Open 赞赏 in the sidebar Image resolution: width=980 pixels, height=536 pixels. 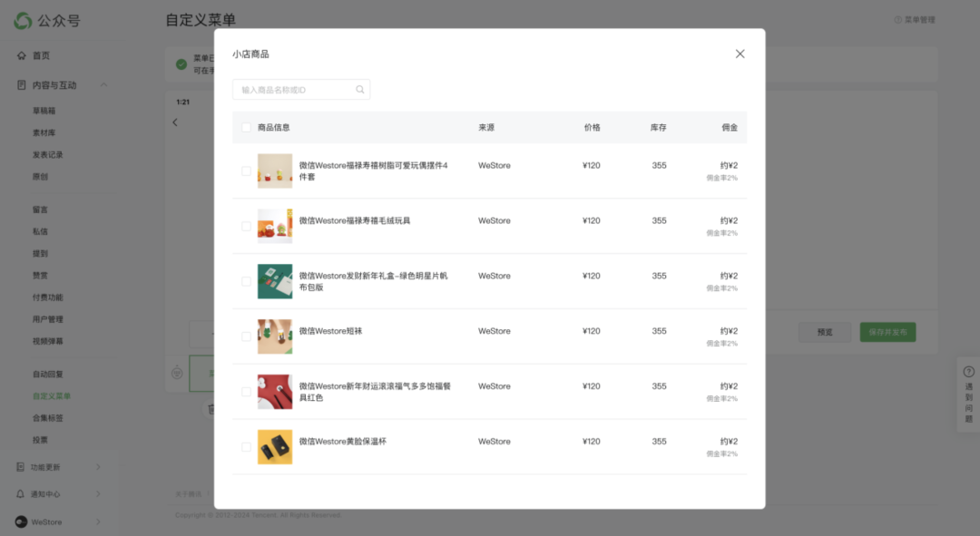[x=40, y=275]
